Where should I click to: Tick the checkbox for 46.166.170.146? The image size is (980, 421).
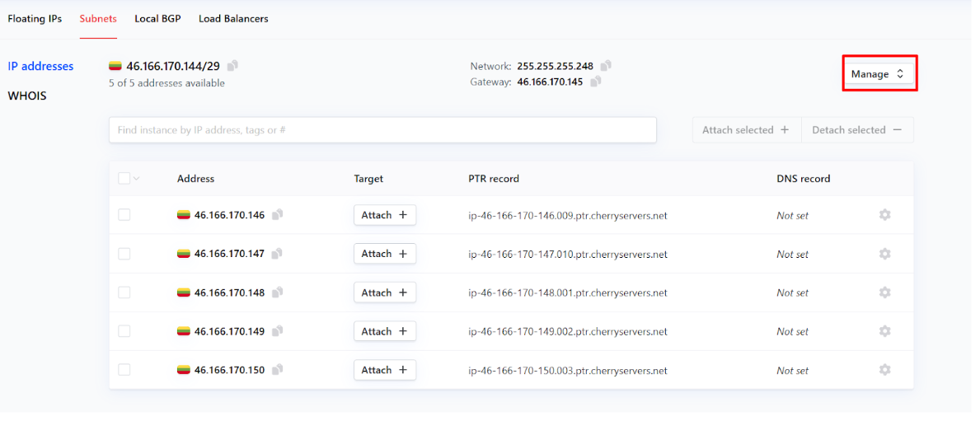124,215
